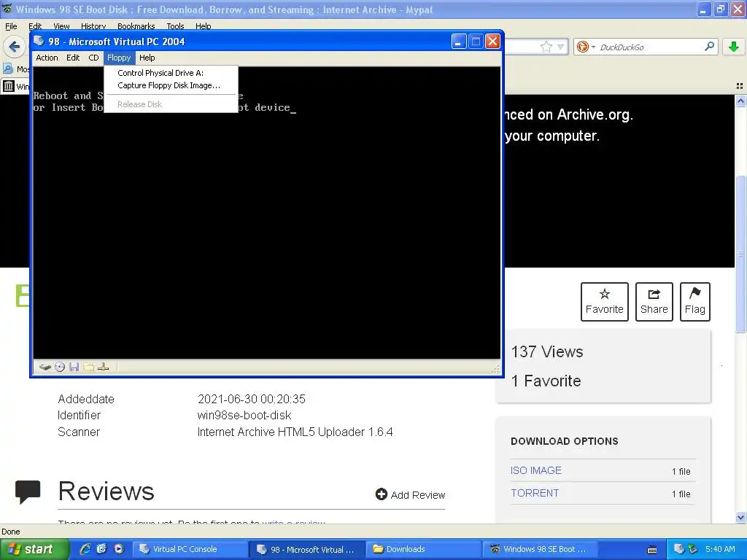Click the 137 Views text
The width and height of the screenshot is (747, 560).
pos(547,352)
